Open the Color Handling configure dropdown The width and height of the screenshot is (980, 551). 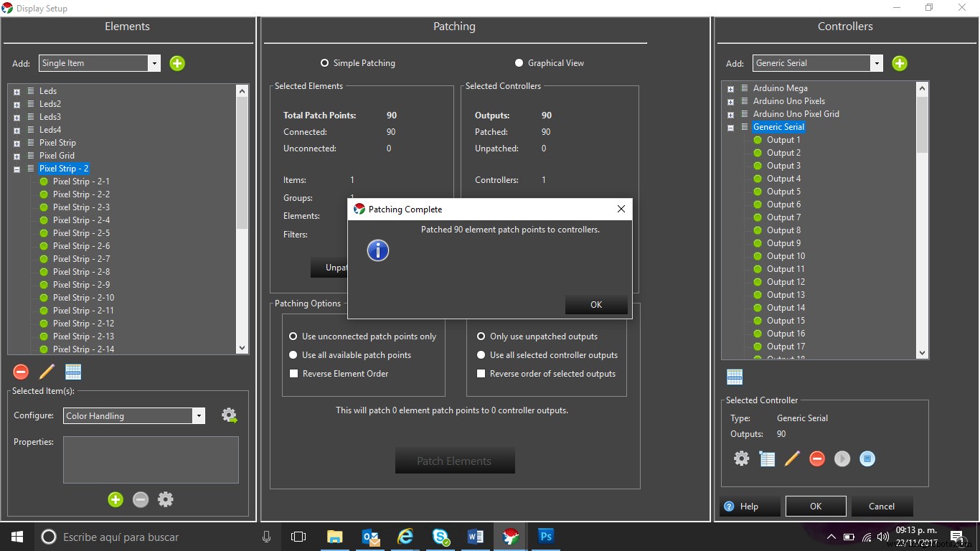[x=198, y=415]
